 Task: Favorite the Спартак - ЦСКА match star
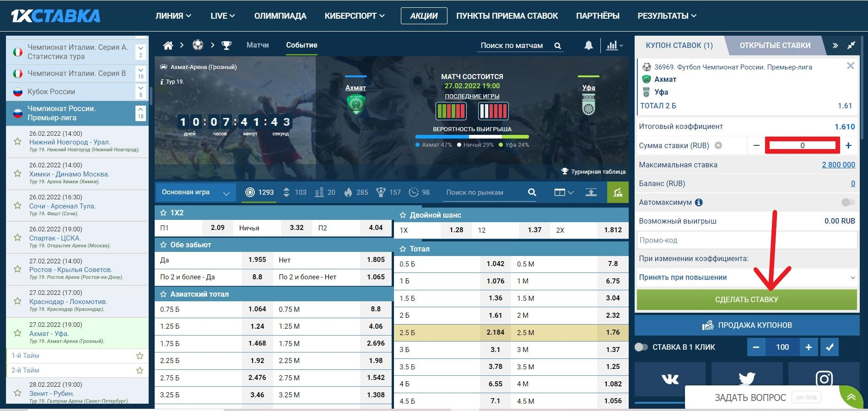17,237
